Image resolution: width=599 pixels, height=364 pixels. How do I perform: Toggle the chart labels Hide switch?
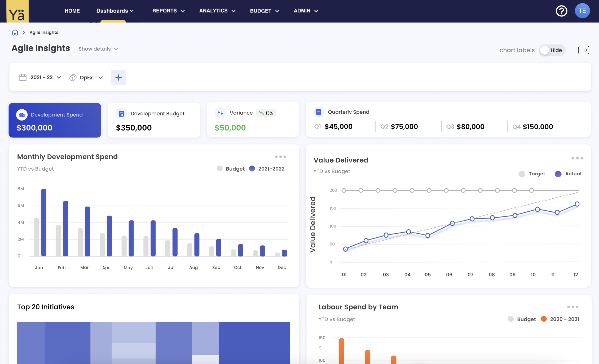pos(552,50)
